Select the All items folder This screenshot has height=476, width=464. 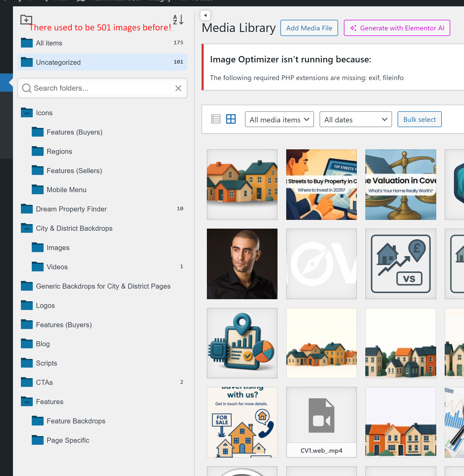tap(102, 43)
